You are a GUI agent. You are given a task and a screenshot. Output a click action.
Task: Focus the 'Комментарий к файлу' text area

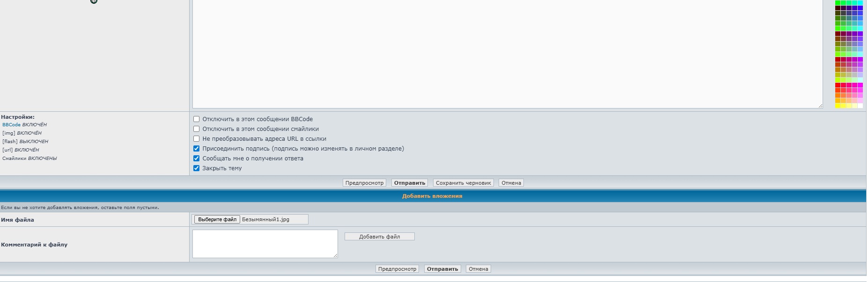coord(265,244)
